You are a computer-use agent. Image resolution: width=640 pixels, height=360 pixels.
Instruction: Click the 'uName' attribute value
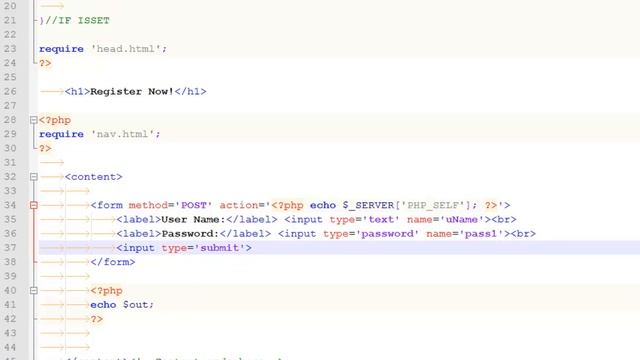(462, 220)
